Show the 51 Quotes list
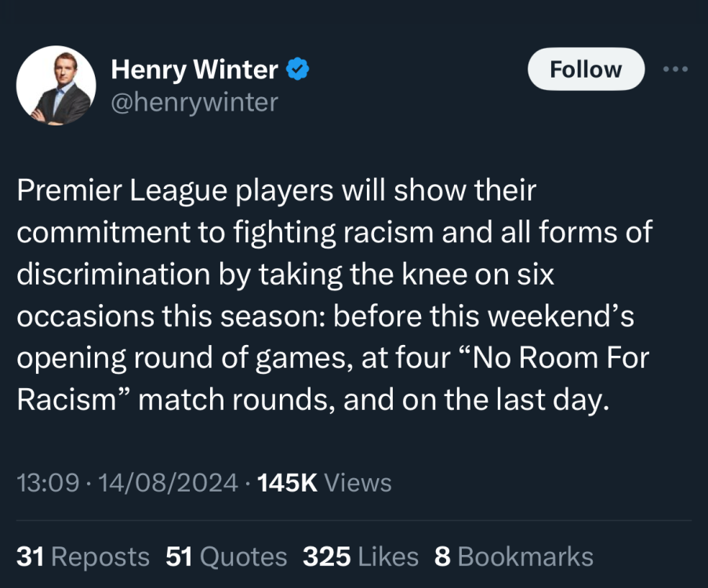Viewport: 708px width, 588px height. 227,556
